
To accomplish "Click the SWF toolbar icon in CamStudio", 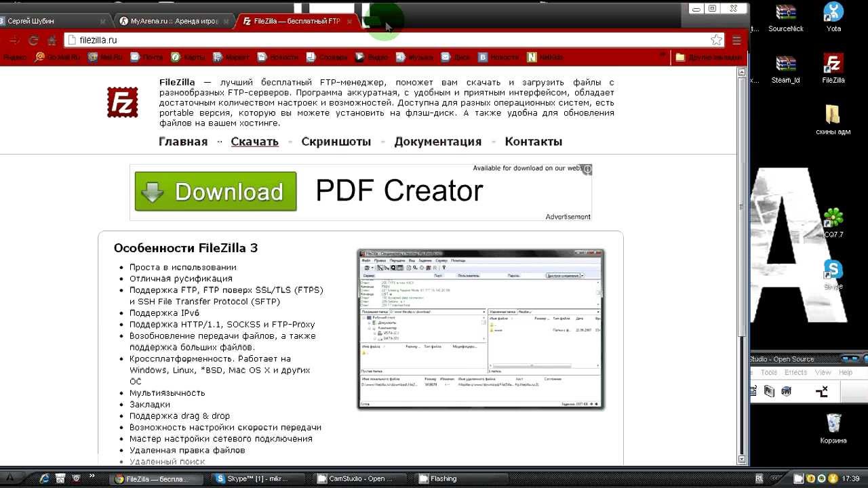I will point(787,391).
